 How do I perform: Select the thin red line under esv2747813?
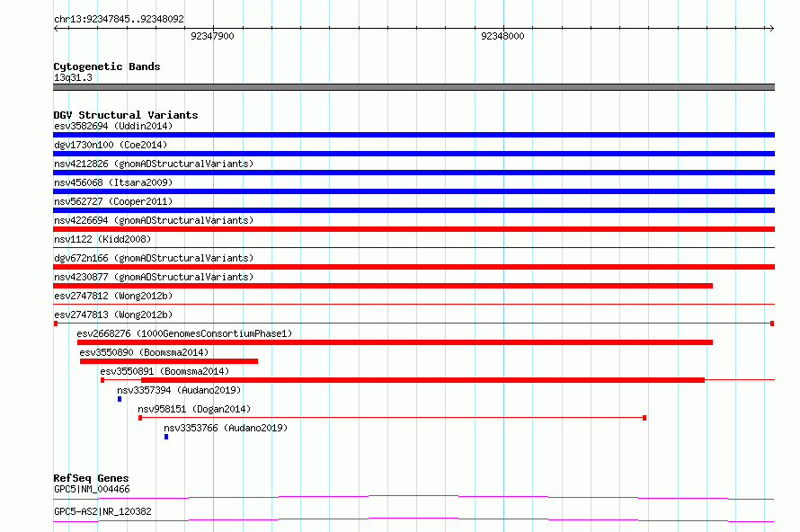(x=413, y=324)
